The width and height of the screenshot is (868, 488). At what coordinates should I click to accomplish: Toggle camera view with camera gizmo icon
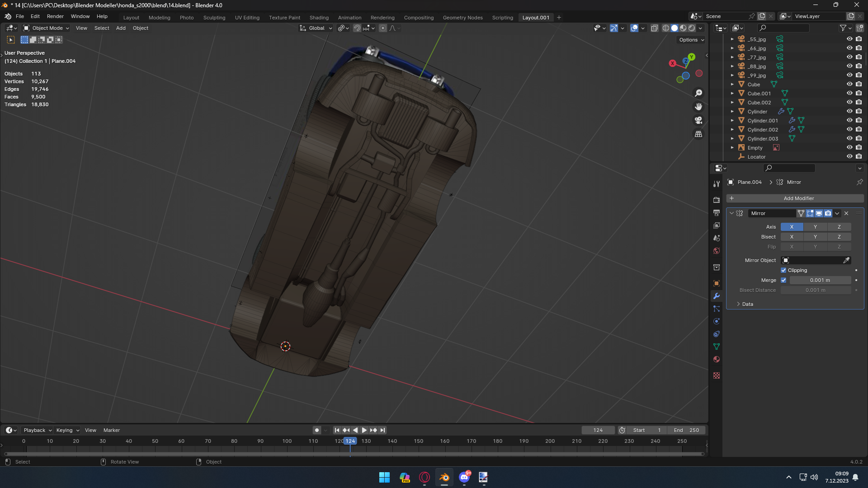coord(698,120)
